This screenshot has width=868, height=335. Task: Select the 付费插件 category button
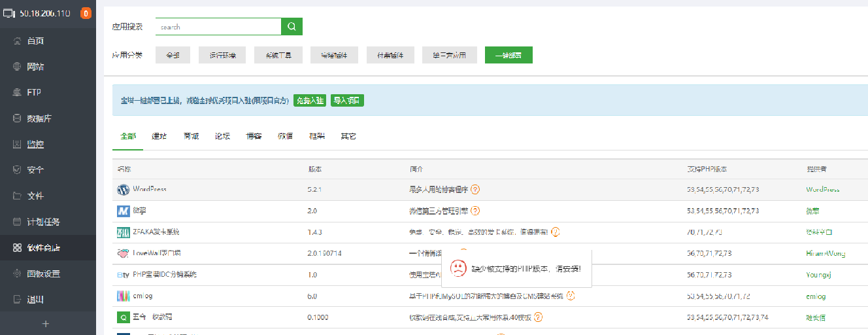[390, 56]
